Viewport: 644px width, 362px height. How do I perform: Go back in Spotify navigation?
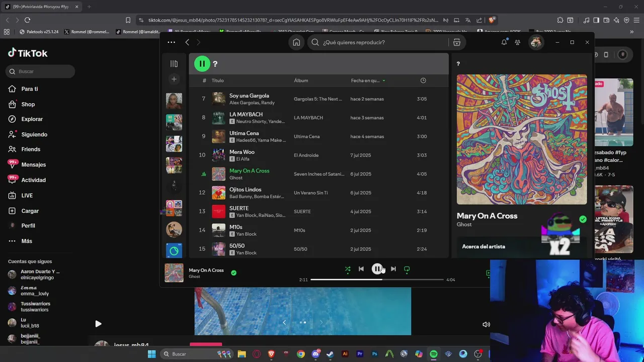coord(187,42)
